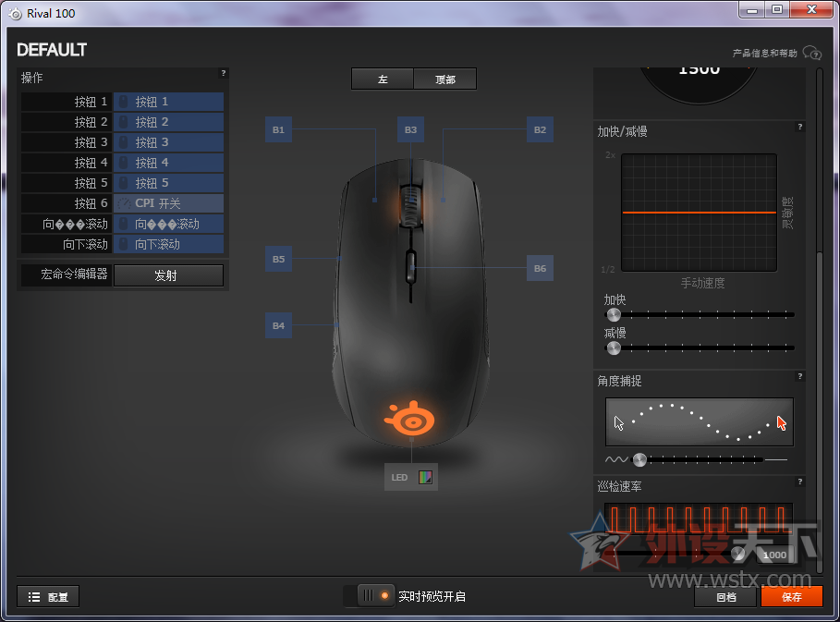Click the B6 CPI button label
This screenshot has width=840, height=622.
[x=540, y=268]
